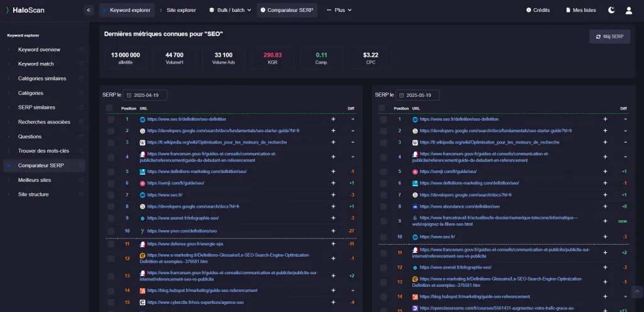Click the allintitle 13 000 000 metric card
The width and height of the screenshot is (644, 312).
[125, 58]
